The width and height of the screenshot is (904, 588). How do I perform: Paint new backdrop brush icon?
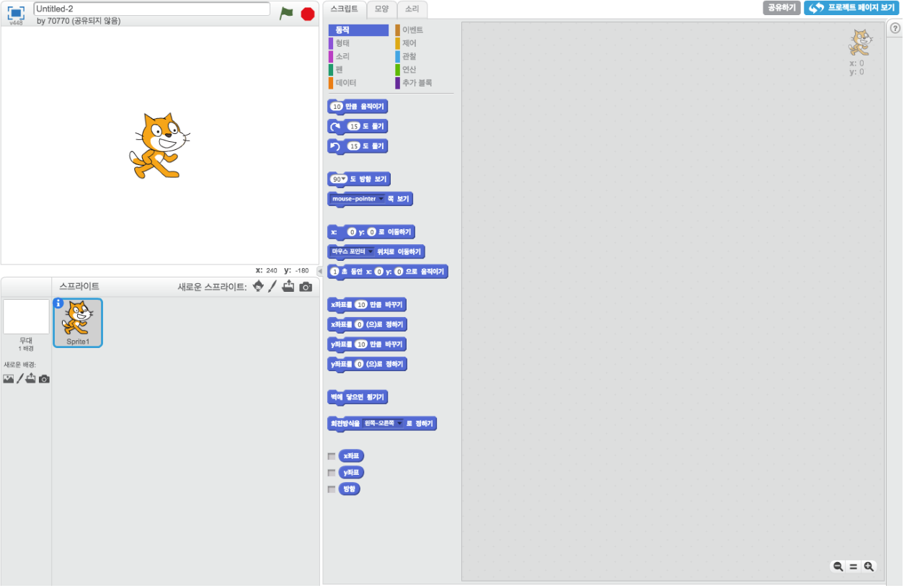point(20,379)
